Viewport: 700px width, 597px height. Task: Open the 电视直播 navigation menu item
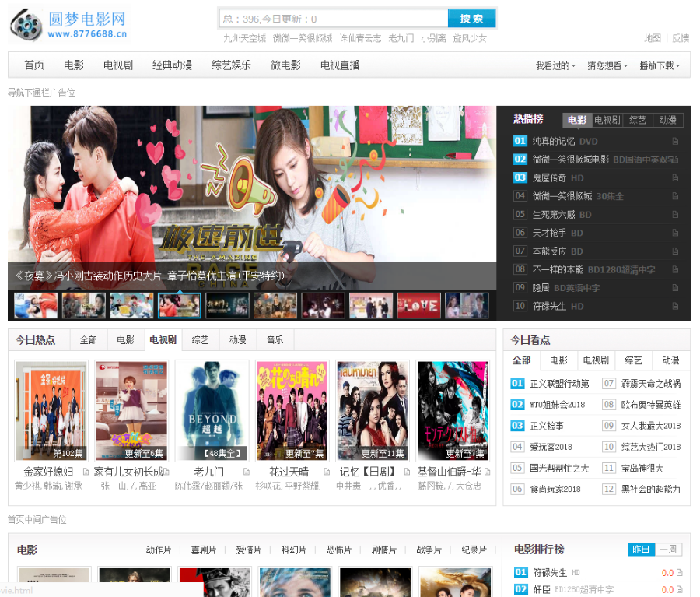point(338,65)
